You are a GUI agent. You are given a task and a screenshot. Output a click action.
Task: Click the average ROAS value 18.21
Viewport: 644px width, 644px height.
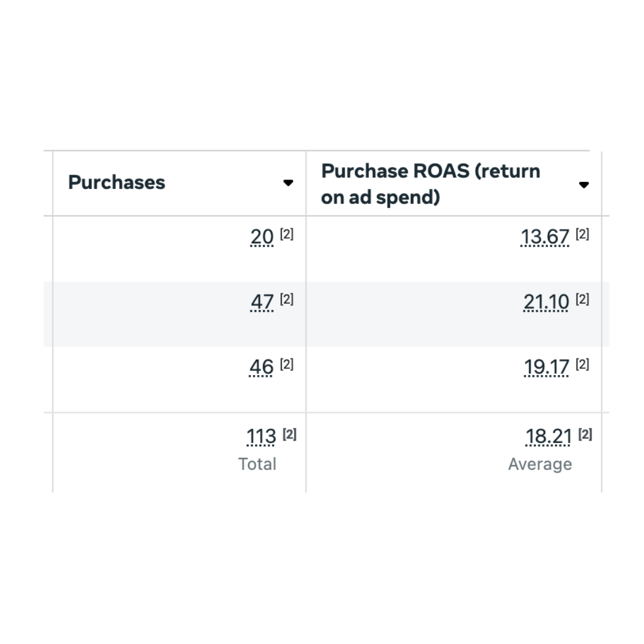[x=548, y=436]
